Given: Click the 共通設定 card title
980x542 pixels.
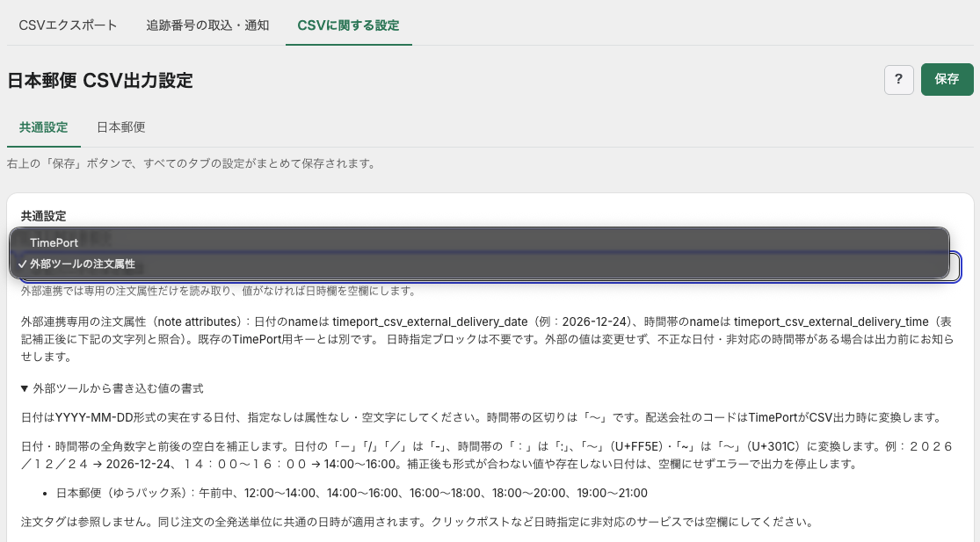Looking at the screenshot, I should 43,216.
